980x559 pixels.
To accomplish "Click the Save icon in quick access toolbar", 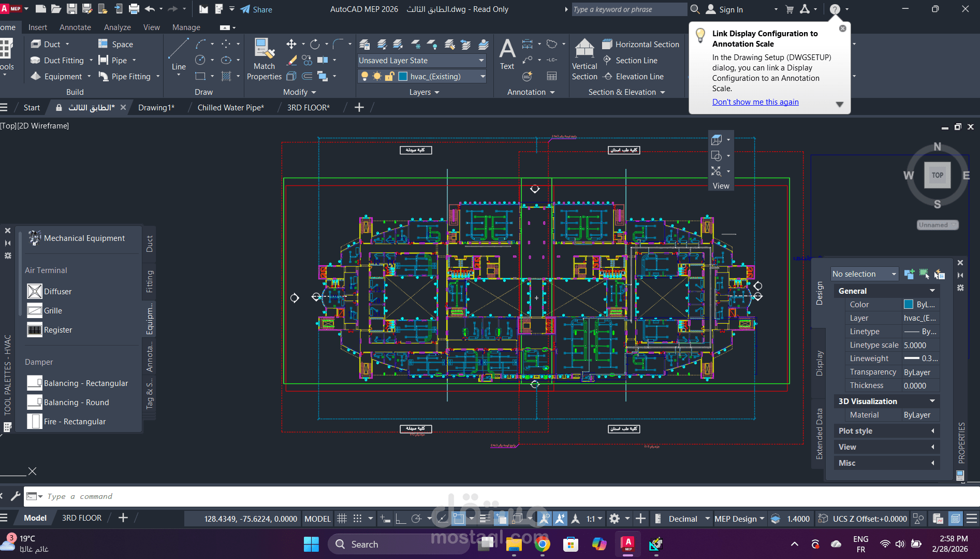I will coord(72,9).
